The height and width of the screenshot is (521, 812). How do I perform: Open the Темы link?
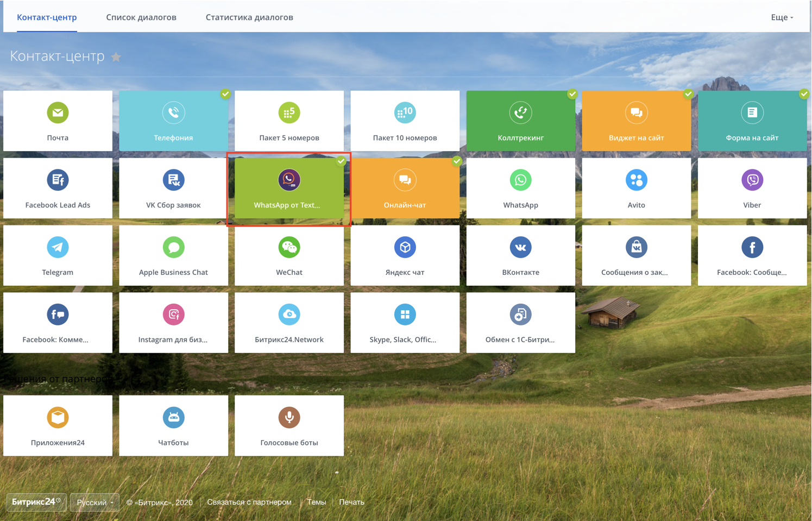coord(317,502)
